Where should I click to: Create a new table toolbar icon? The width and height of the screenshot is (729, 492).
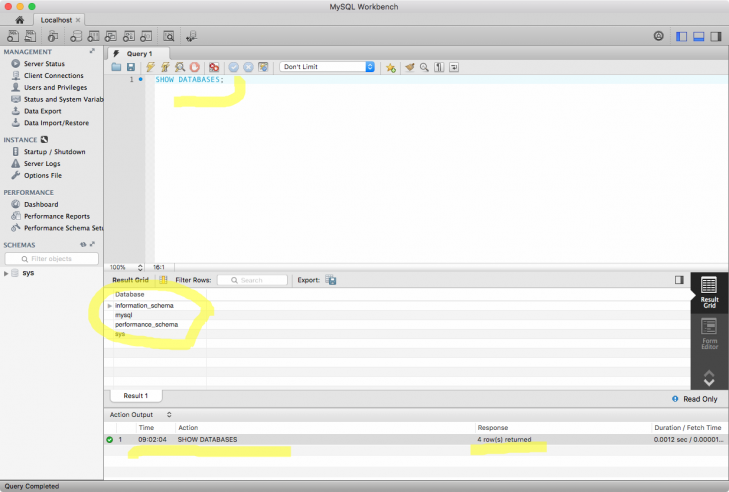(93, 36)
